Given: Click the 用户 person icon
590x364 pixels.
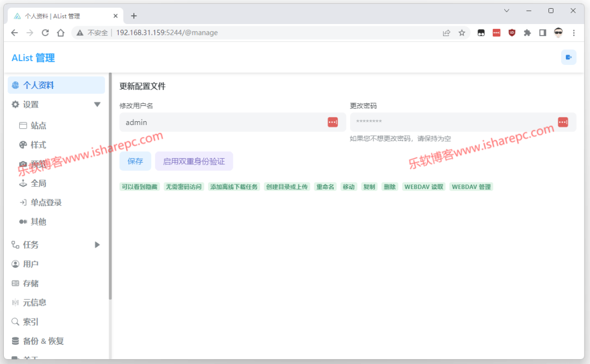Looking at the screenshot, I should 15,264.
